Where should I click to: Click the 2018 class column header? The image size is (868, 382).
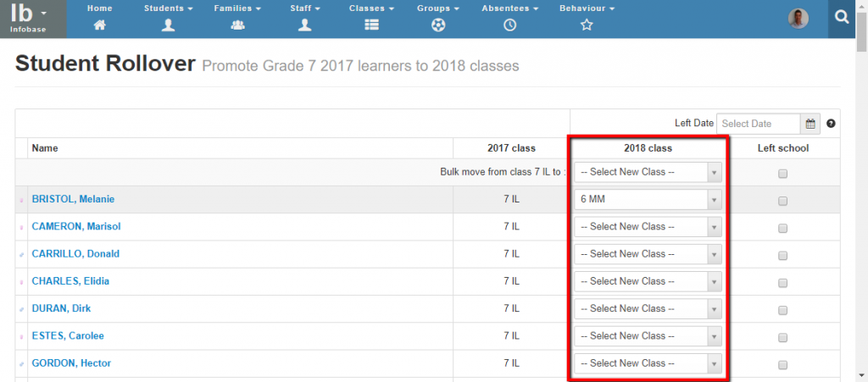648,148
